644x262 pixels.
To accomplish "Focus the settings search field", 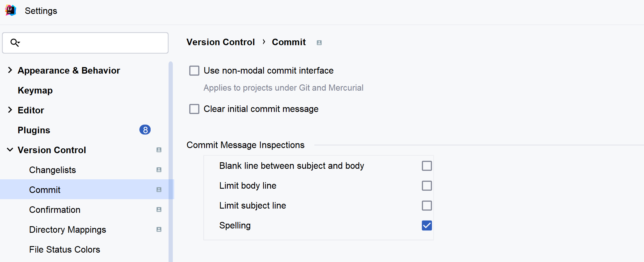I will point(85,43).
